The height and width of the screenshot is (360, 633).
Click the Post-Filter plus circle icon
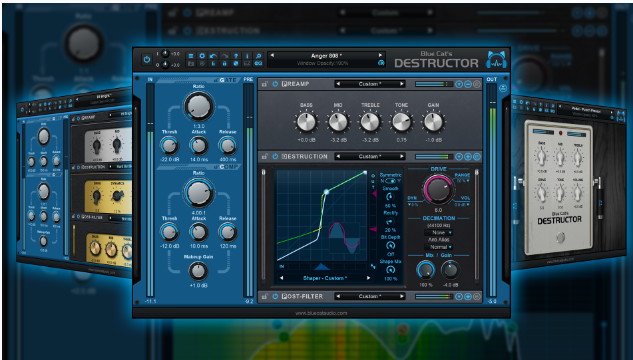pyautogui.click(x=468, y=296)
